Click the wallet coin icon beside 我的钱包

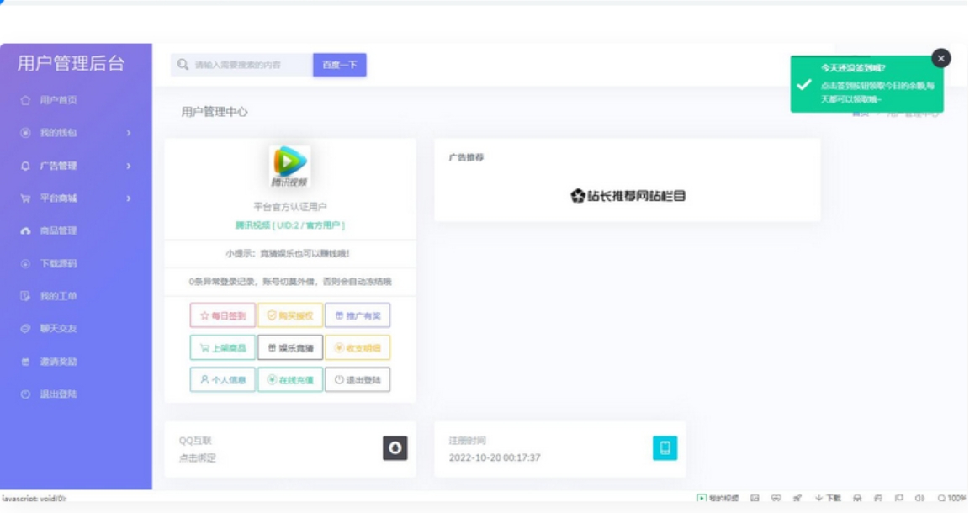[x=25, y=133]
